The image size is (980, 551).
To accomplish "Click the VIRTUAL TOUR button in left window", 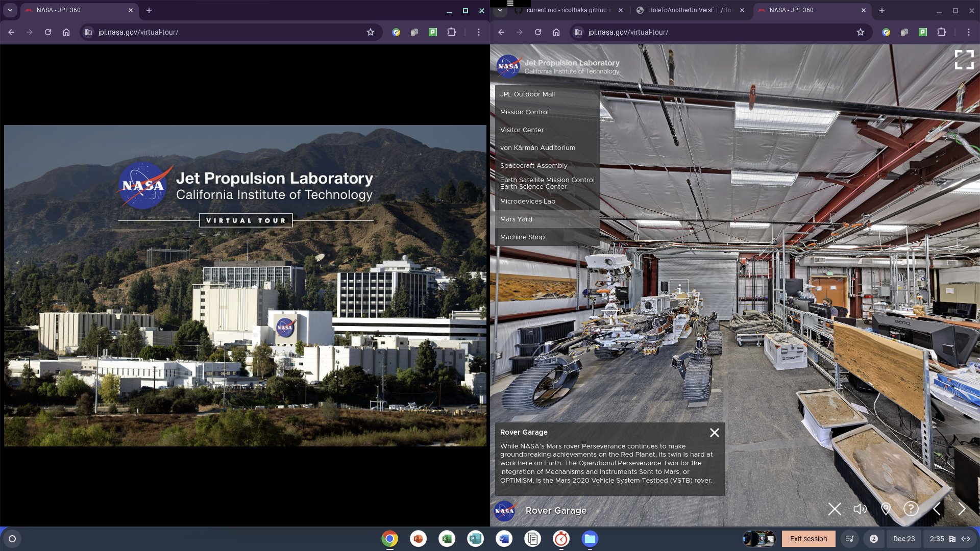I will tap(246, 220).
